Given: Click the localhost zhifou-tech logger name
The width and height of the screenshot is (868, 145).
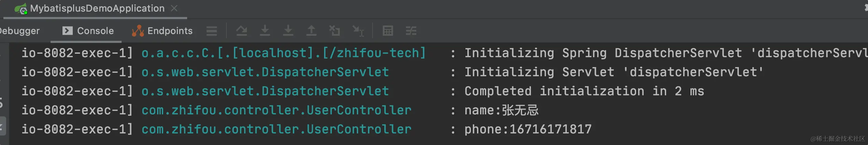Looking at the screenshot, I should pyautogui.click(x=284, y=53).
